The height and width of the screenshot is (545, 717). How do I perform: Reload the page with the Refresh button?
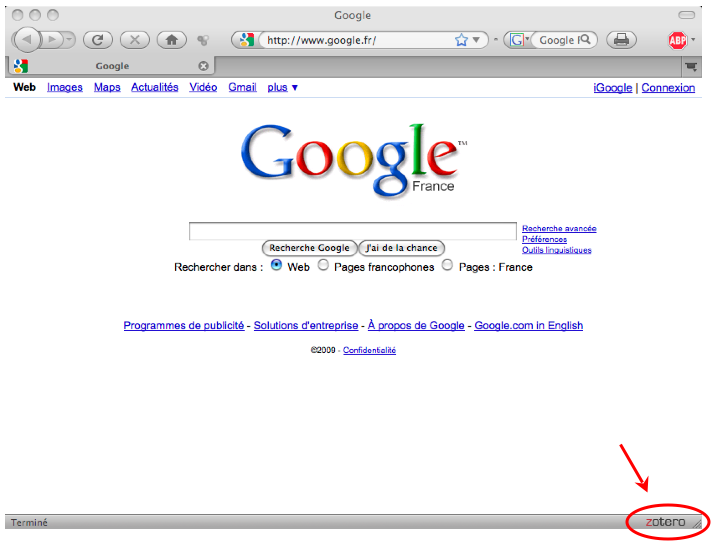(x=98, y=40)
